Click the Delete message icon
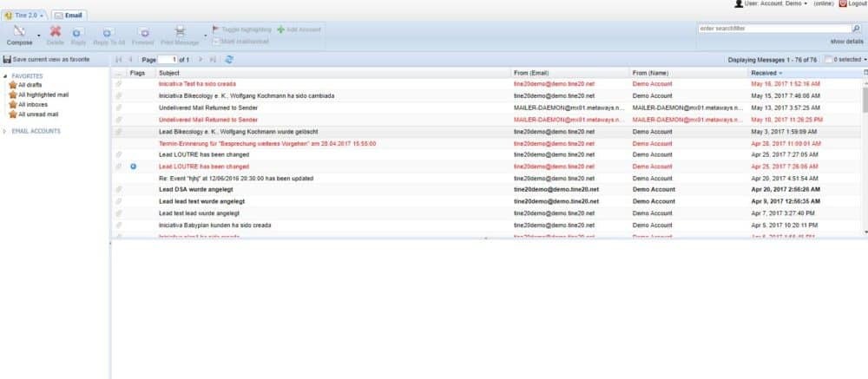Screen dimensions: 868x379 [56, 32]
